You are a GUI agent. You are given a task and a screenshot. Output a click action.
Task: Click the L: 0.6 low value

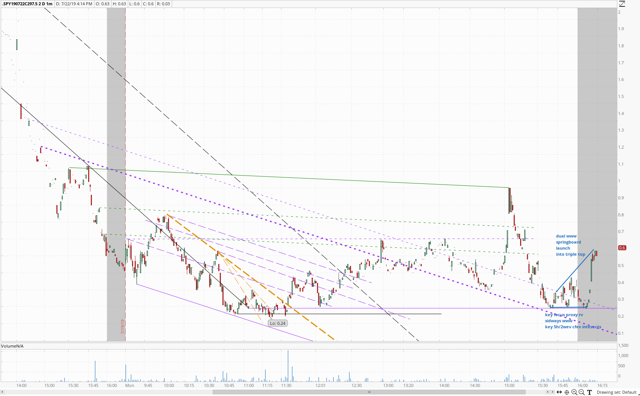pos(133,4)
